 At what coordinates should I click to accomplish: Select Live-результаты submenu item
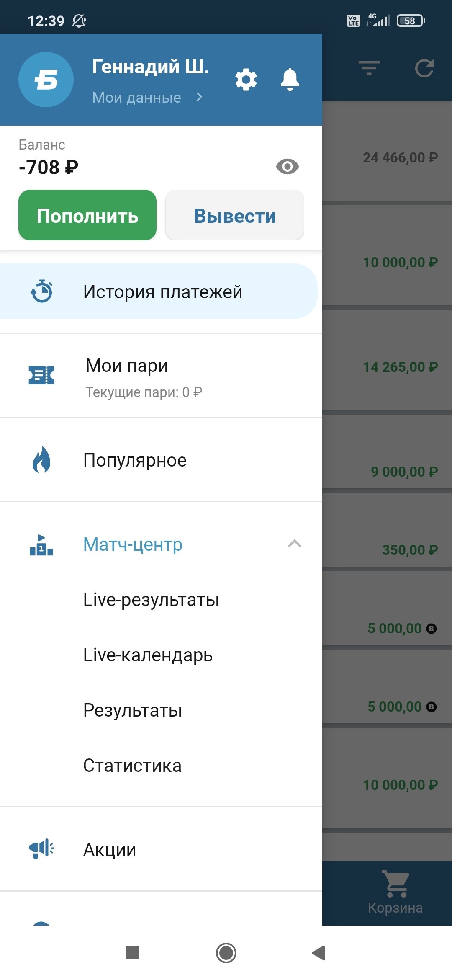tap(151, 600)
